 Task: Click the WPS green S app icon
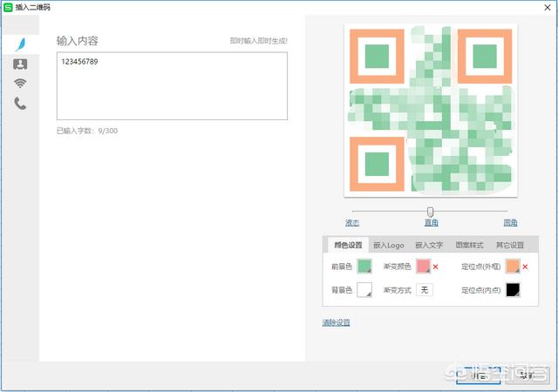click(8, 7)
